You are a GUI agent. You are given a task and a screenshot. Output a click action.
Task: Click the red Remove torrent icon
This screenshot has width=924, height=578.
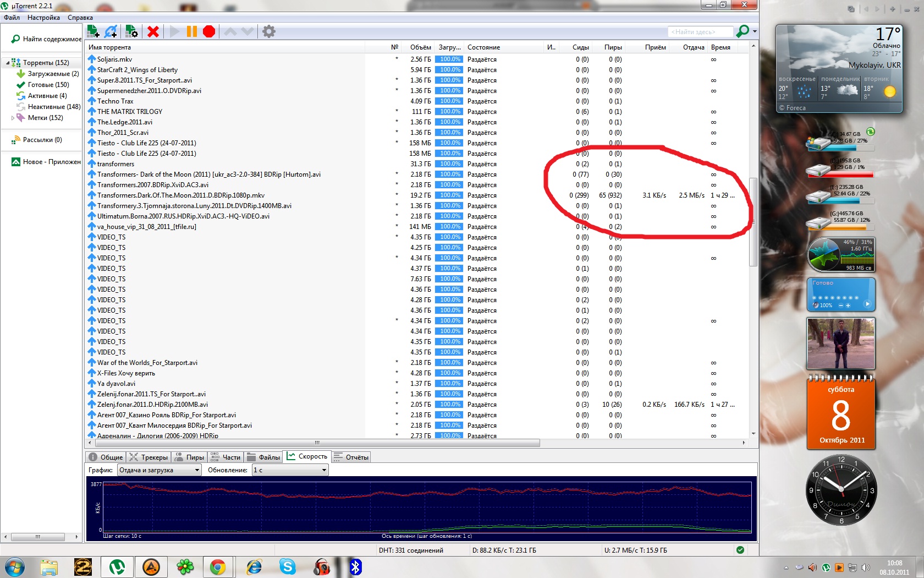click(153, 31)
